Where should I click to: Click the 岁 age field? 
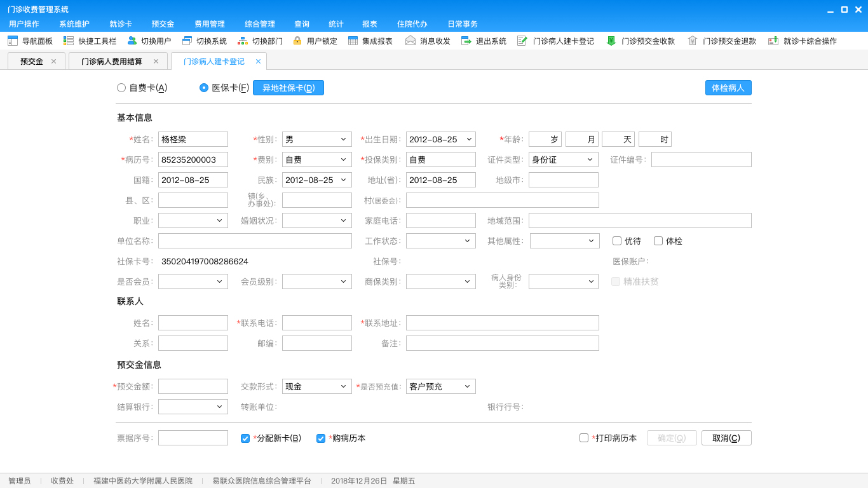545,139
